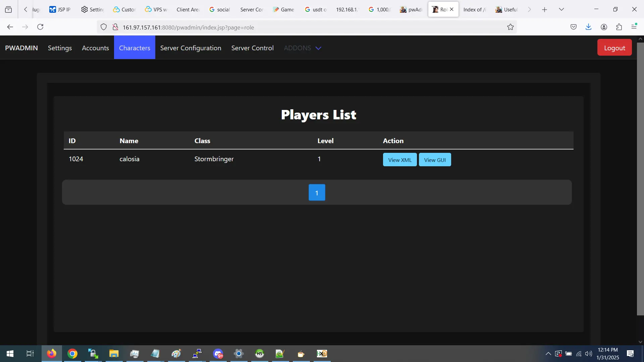The image size is (644, 362).
Task: Open File Explorer from the taskbar
Action: [x=114, y=354]
